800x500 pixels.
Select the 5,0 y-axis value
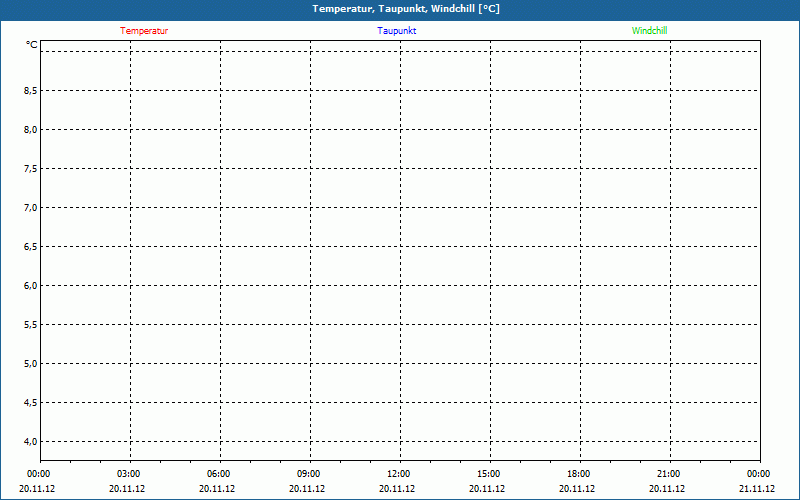(x=31, y=364)
